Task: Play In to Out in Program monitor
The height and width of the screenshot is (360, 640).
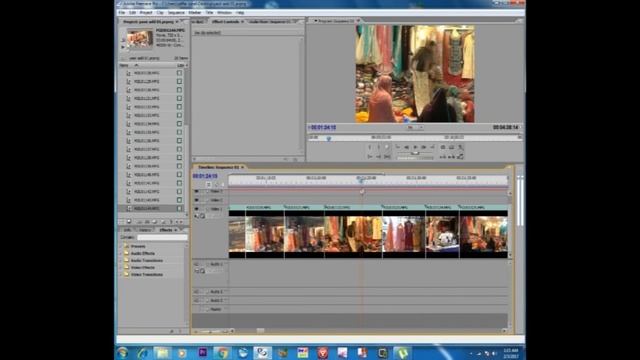Action: [x=387, y=157]
